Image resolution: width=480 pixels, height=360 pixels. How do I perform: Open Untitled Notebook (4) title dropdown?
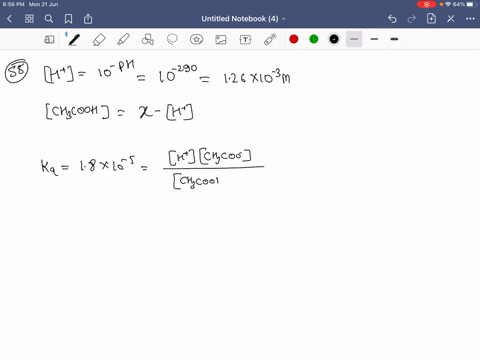[243, 19]
